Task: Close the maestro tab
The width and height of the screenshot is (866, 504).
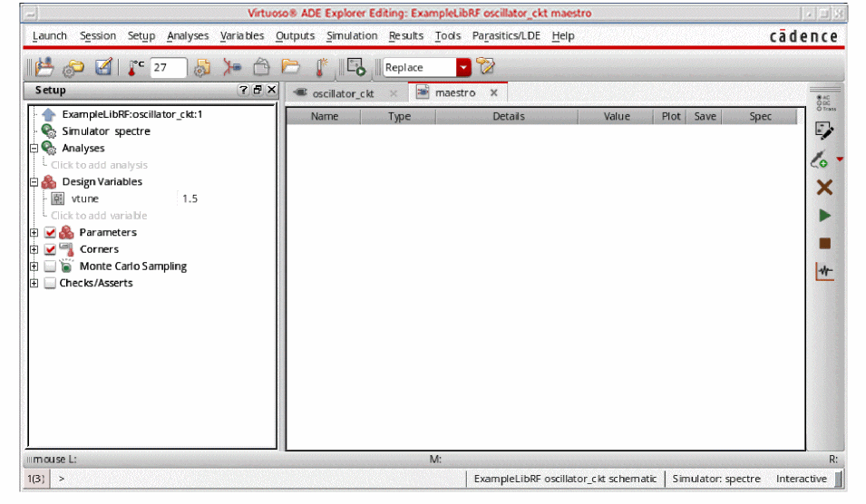Action: [493, 92]
